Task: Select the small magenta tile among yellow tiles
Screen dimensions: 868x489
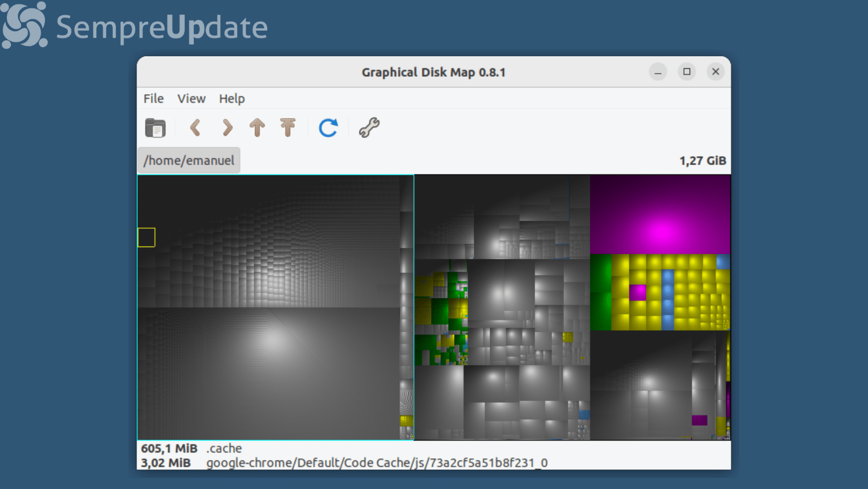Action: click(x=638, y=292)
